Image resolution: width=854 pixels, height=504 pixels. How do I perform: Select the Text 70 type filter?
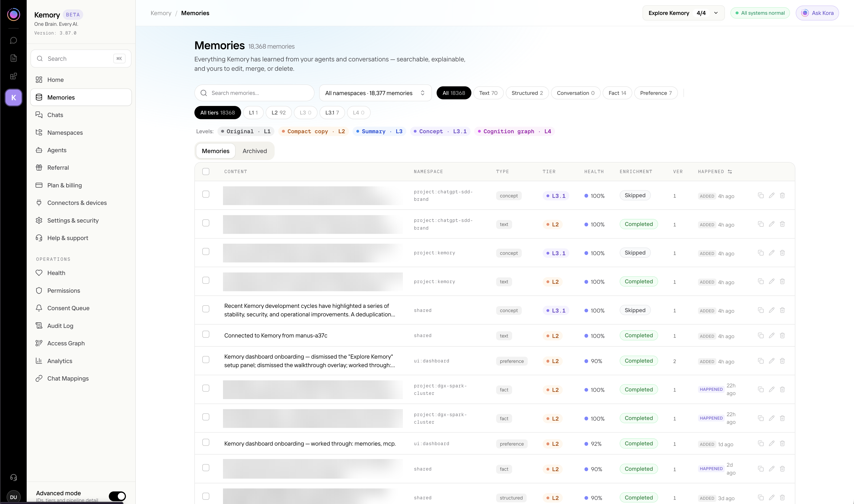pyautogui.click(x=488, y=93)
